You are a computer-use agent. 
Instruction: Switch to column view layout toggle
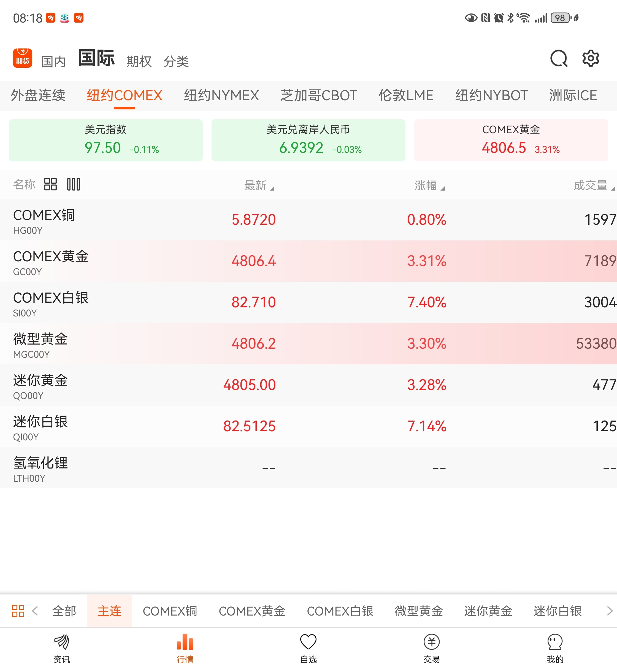pyautogui.click(x=74, y=184)
